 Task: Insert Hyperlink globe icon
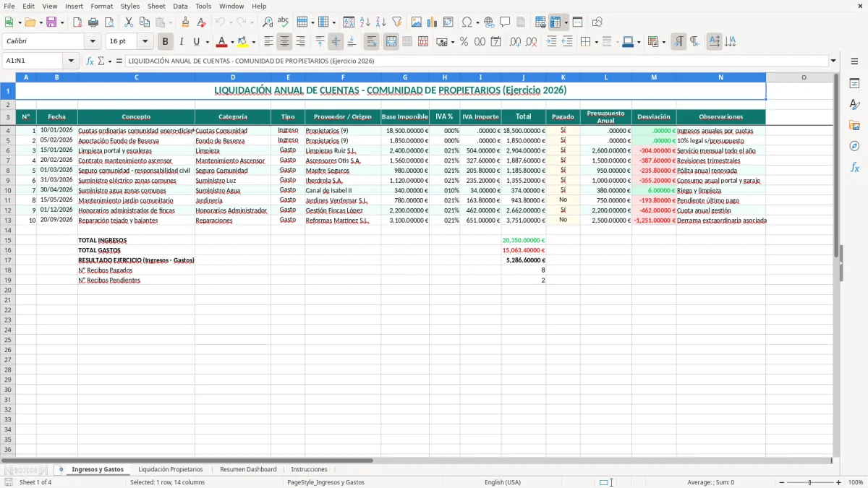click(x=489, y=22)
